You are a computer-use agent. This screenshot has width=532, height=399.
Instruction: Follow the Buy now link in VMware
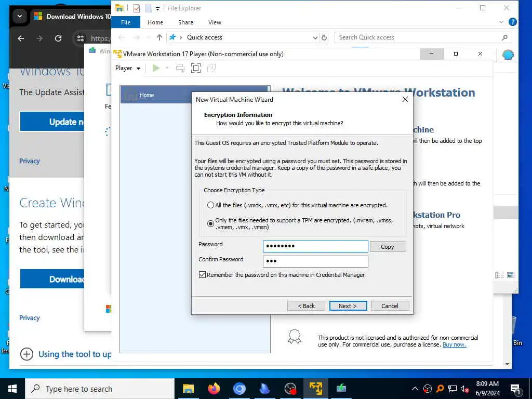[x=454, y=345]
